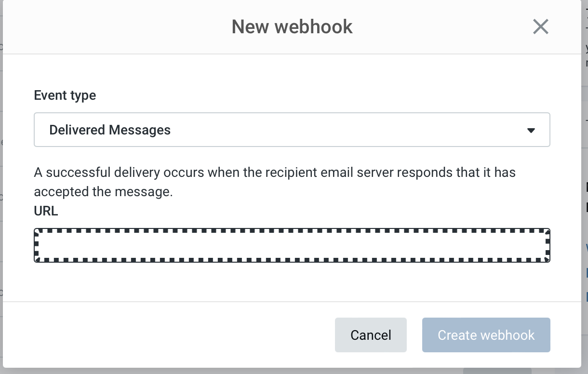588x374 pixels.
Task: Click the blank header area left of title
Action: tap(116, 27)
